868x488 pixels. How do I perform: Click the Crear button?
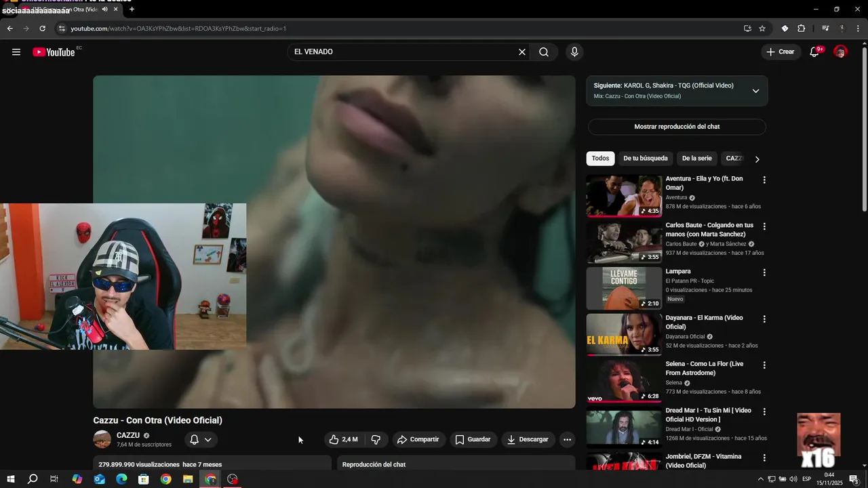coord(780,52)
